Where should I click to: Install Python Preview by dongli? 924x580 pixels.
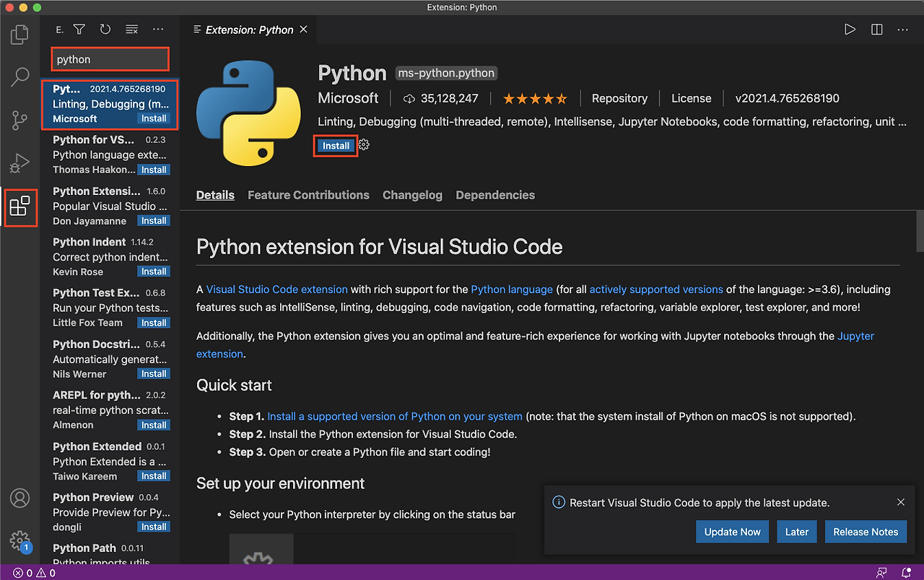pyautogui.click(x=154, y=527)
